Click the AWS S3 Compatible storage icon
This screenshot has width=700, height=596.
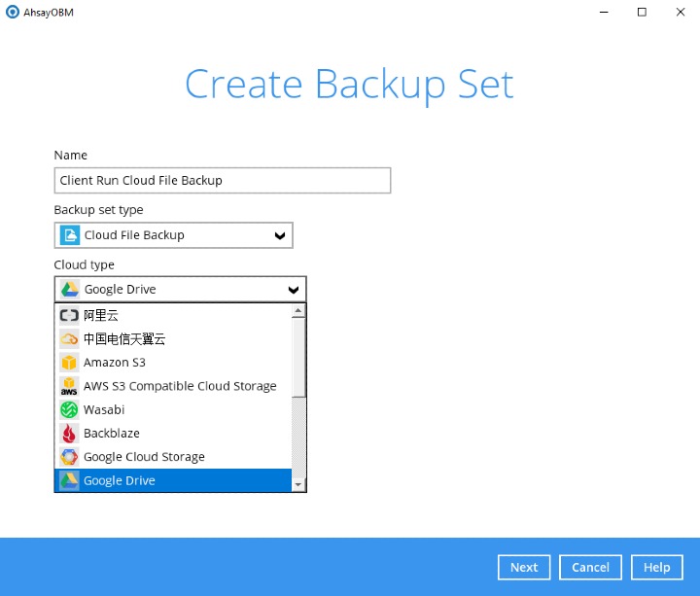(x=69, y=386)
